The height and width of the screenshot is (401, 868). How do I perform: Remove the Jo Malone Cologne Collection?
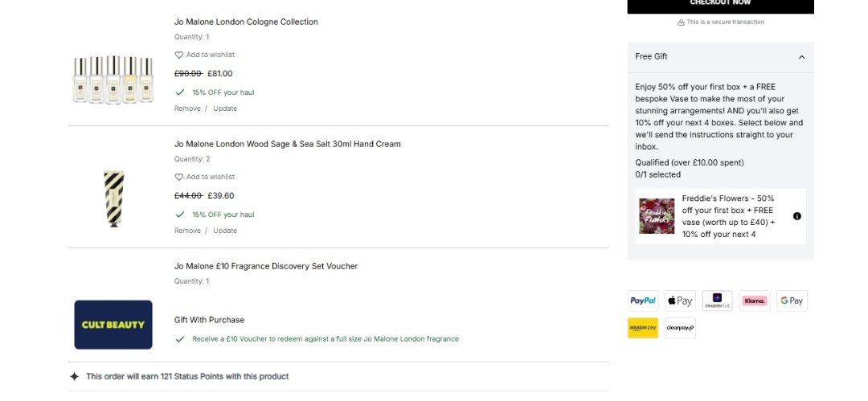tap(187, 108)
